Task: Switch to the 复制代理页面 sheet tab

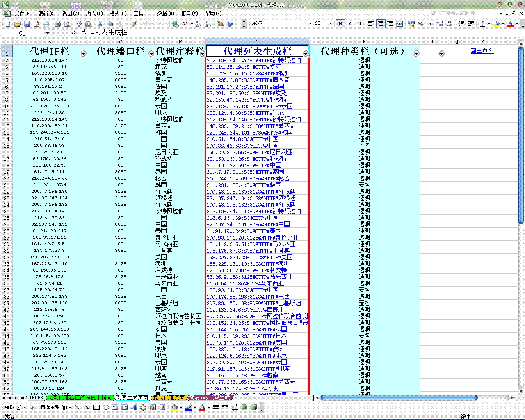Action: click(x=169, y=397)
